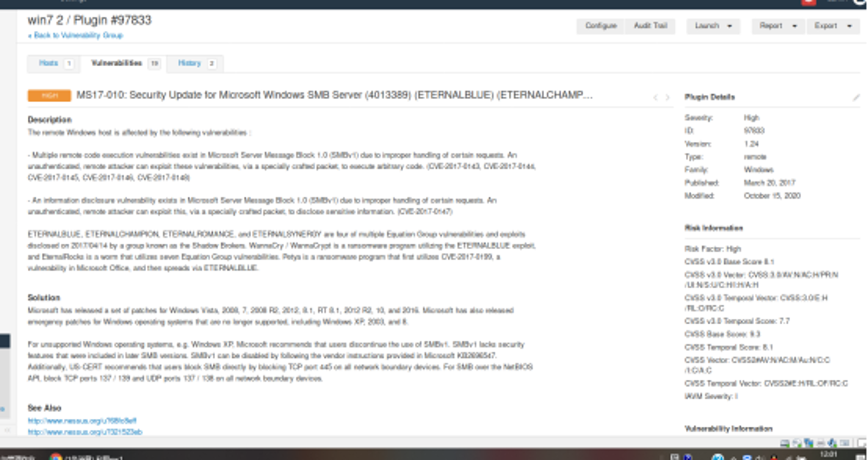Open the Audit Trail
This screenshot has width=868, height=460.
click(x=650, y=26)
